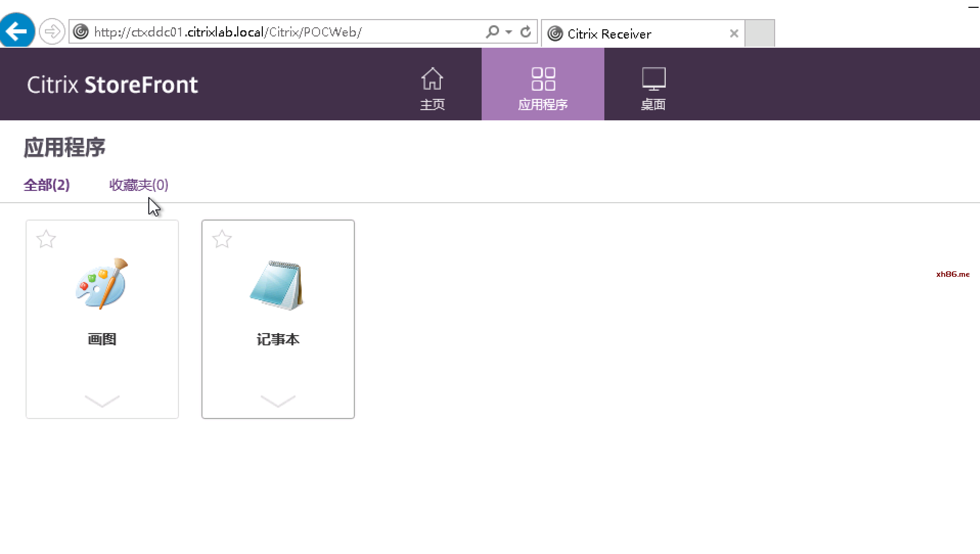Open a new blank browser tab

[x=759, y=33]
